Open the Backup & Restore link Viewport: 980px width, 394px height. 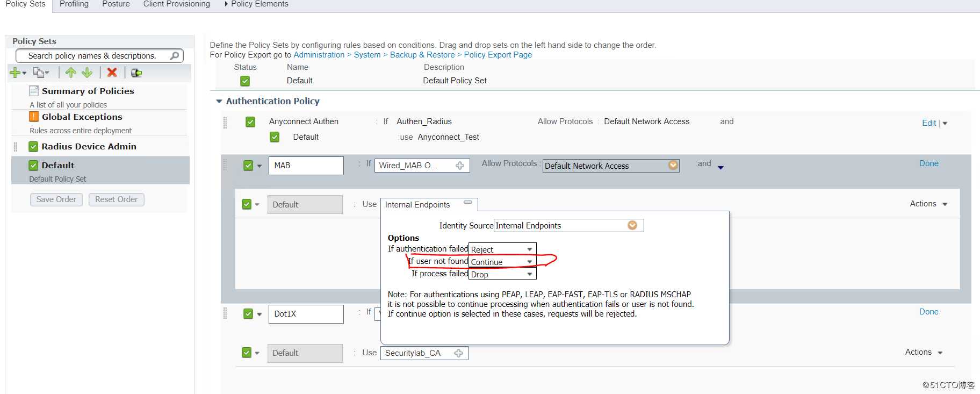click(422, 55)
